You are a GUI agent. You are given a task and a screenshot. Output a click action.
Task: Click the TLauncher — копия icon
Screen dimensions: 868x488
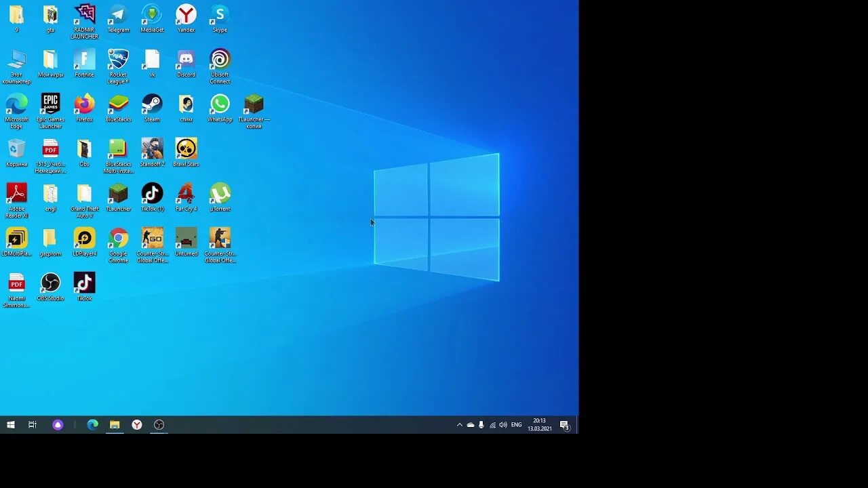[x=254, y=110]
